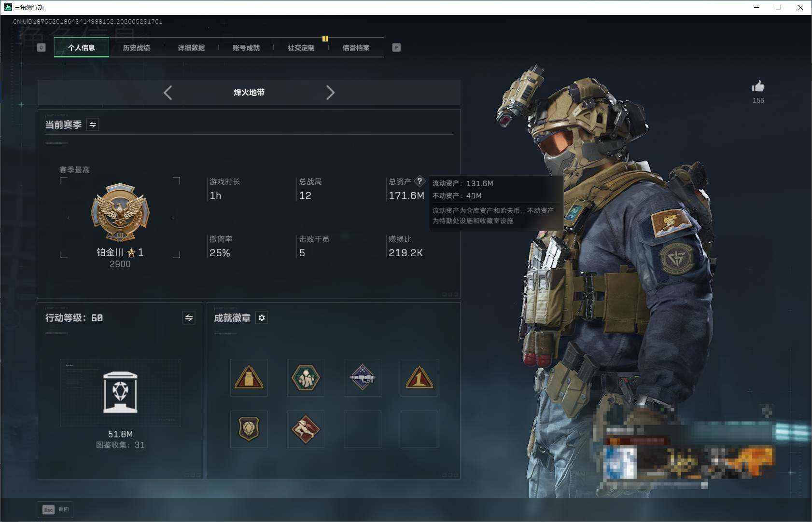Click the 游戏时长 value 1h

pyautogui.click(x=215, y=195)
